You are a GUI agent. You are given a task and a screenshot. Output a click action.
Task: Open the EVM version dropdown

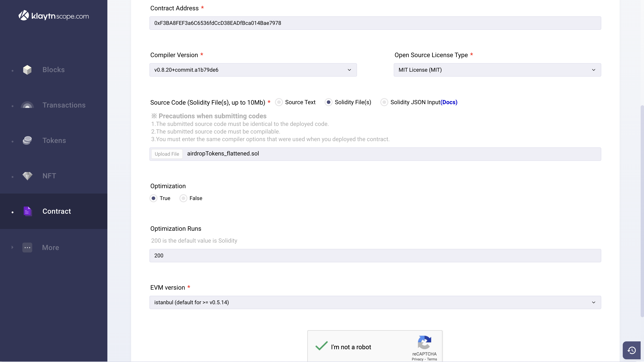[x=375, y=302]
